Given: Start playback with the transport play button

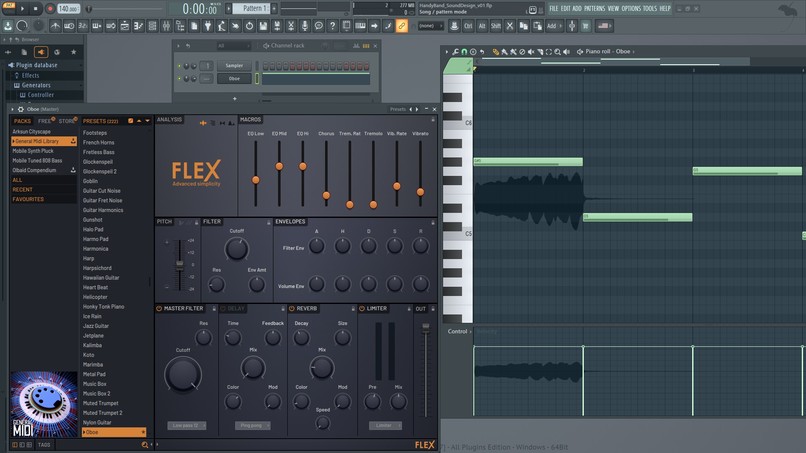Looking at the screenshot, I should 22,9.
